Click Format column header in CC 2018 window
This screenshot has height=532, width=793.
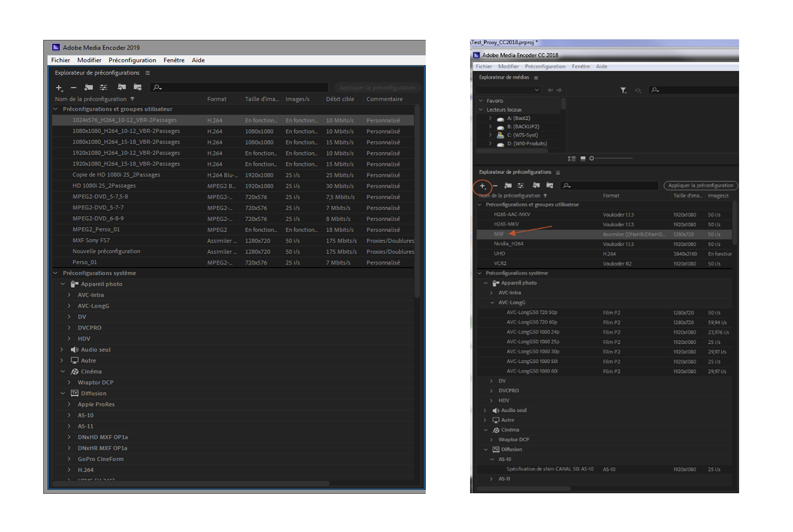click(x=611, y=196)
